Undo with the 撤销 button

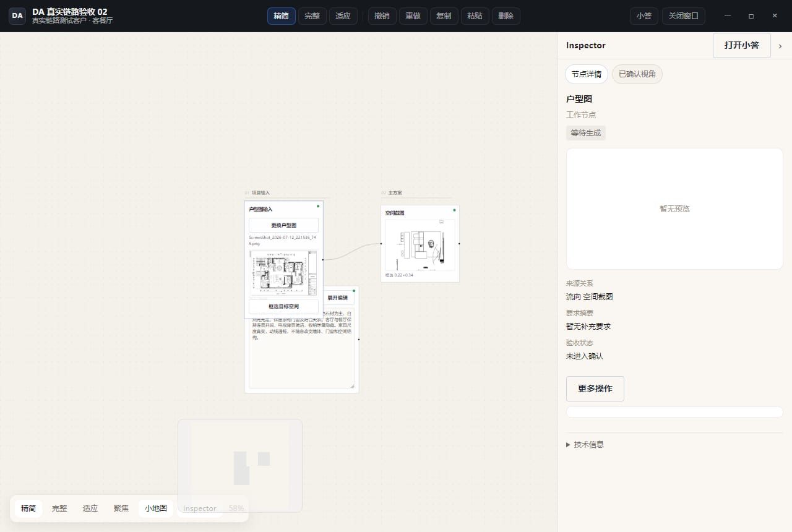[382, 16]
